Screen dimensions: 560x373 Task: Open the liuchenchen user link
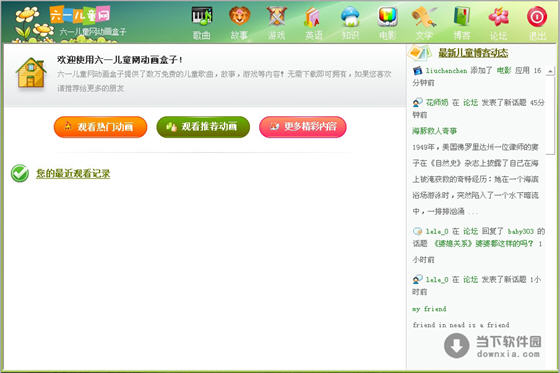446,71
